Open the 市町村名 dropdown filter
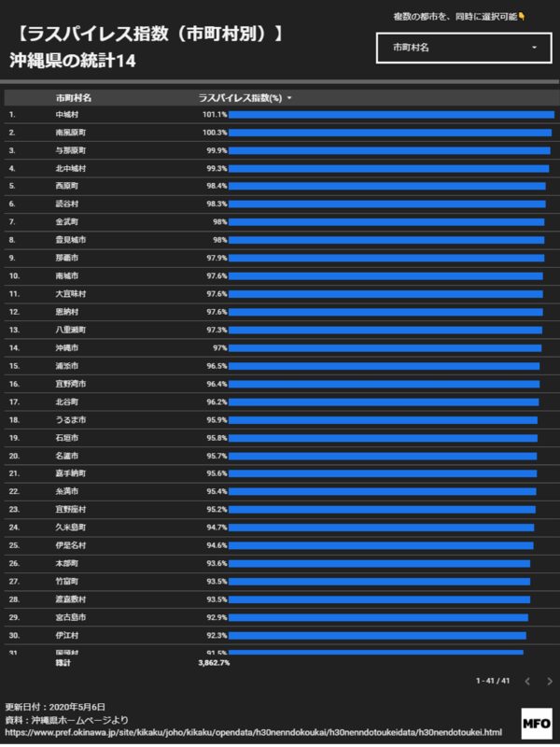 [x=464, y=48]
